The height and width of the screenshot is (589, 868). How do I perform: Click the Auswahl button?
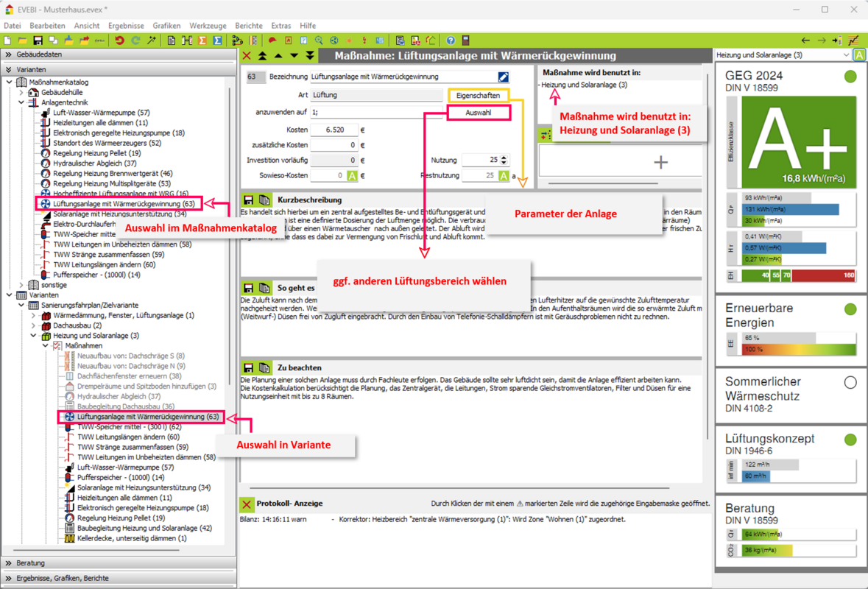[x=478, y=113]
